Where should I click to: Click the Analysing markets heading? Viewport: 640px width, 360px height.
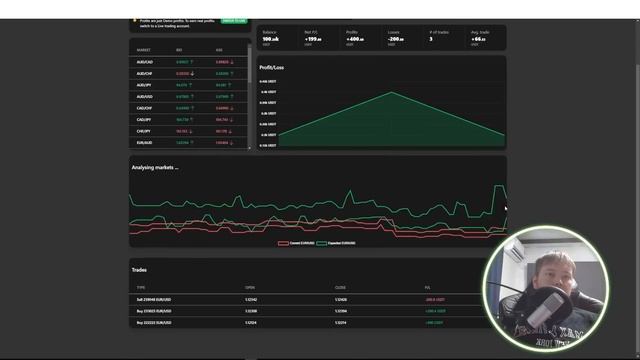155,167
